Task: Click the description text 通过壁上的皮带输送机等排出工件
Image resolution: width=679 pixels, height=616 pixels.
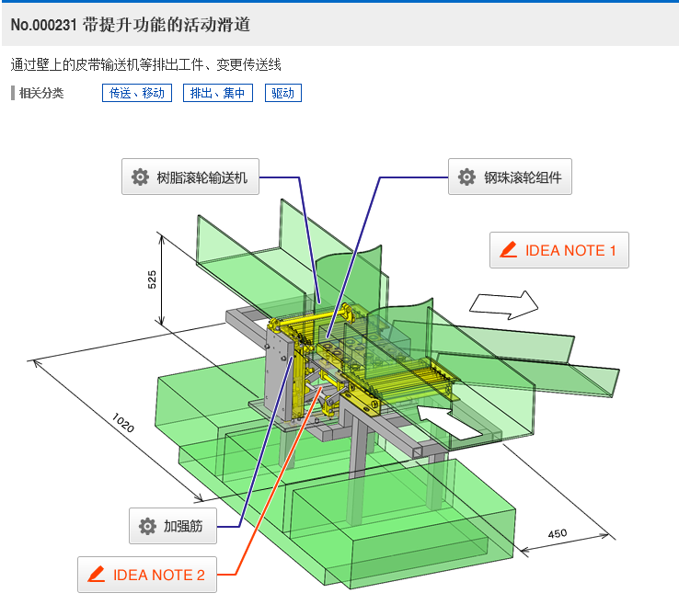Action: (107, 65)
